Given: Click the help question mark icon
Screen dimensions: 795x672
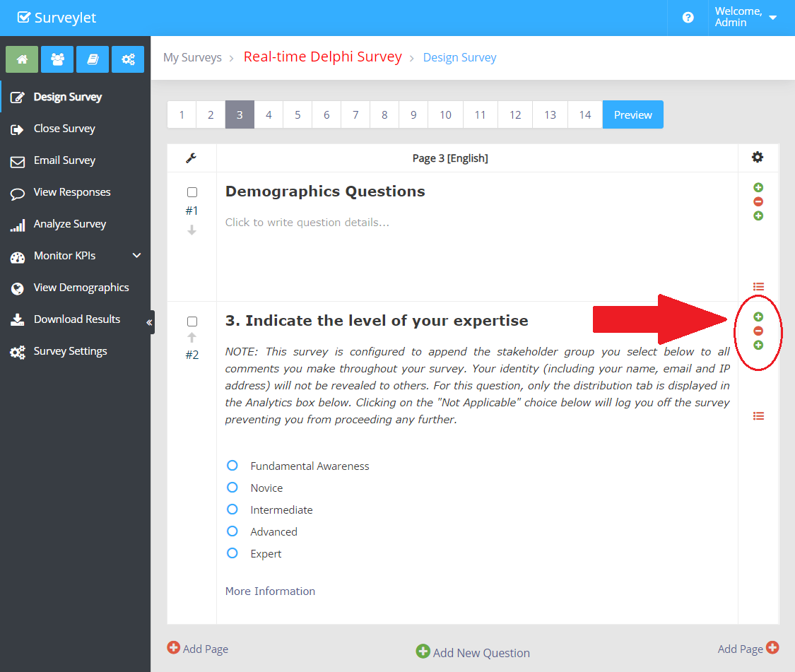Looking at the screenshot, I should 688,18.
